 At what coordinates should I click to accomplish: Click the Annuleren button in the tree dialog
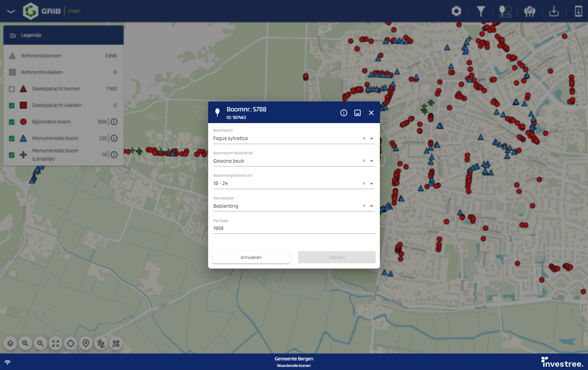[x=251, y=257]
